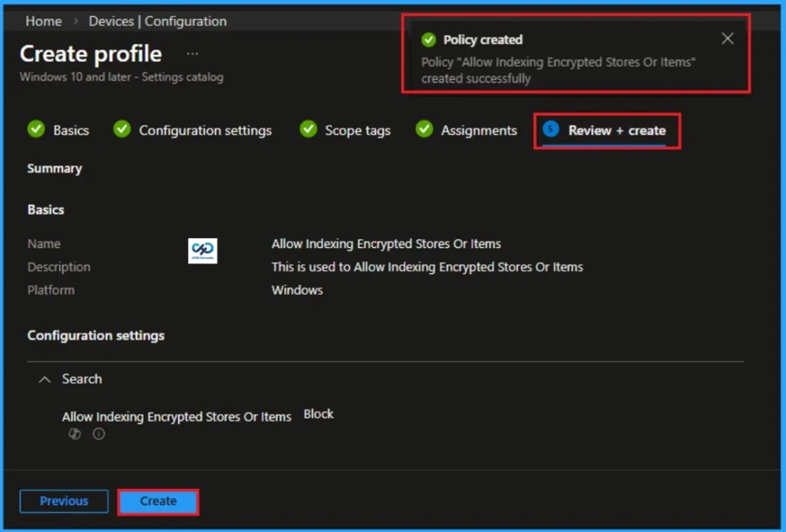Click the check icon on Assignments step
The width and height of the screenshot is (786, 532).
coord(424,130)
